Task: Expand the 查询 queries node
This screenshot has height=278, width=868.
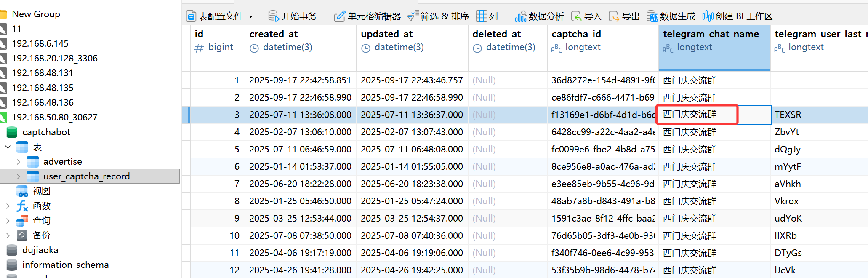Action: (8, 220)
